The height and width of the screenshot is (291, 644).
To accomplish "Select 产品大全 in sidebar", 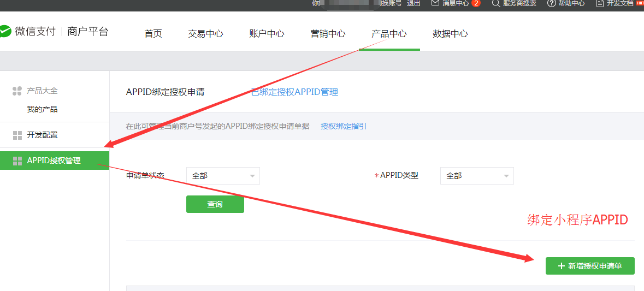I will 42,91.
